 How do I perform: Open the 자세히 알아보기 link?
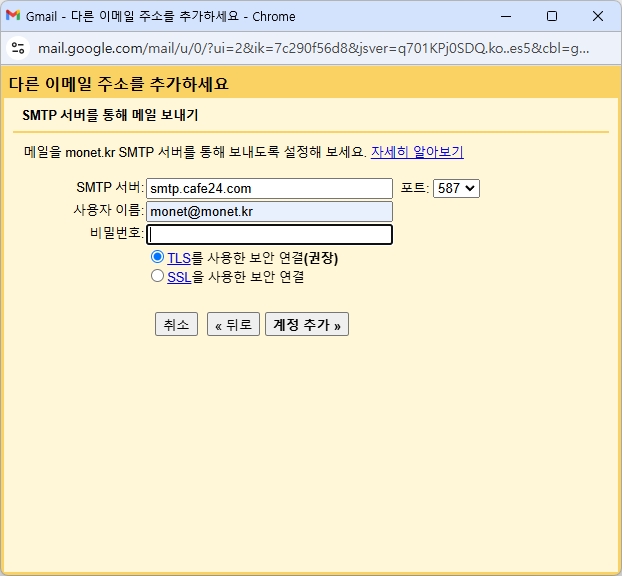pos(417,152)
